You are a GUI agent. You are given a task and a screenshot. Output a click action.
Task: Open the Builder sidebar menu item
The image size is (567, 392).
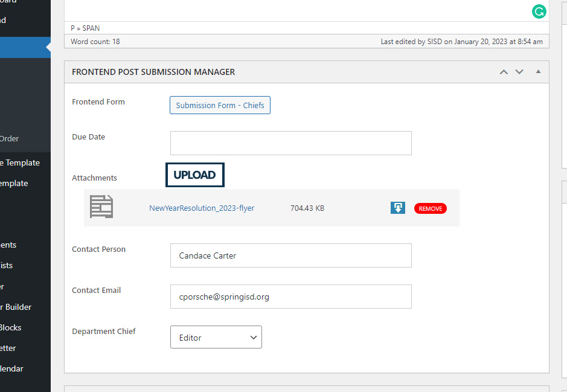click(16, 307)
